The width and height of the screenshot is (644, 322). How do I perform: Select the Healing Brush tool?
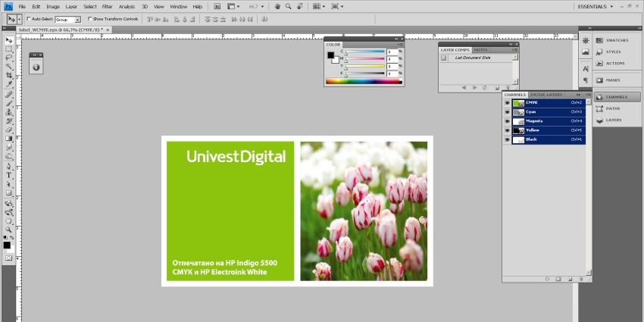(x=8, y=95)
